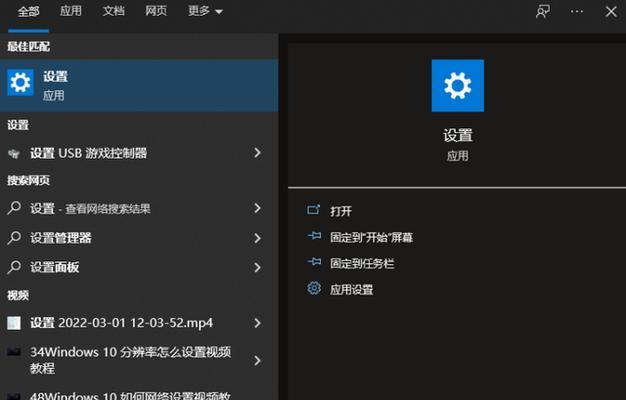Switch to the 网页 tab
The image size is (626, 400).
pos(156,11)
